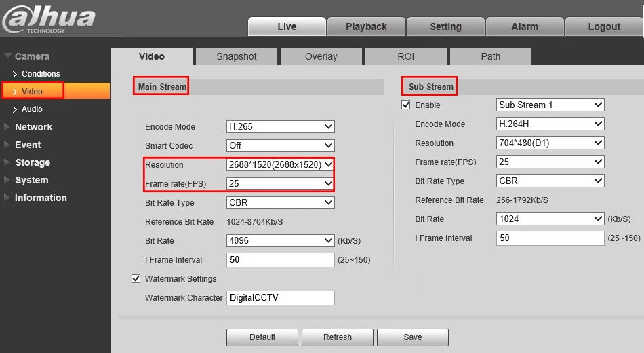The height and width of the screenshot is (353, 644).
Task: Click Main Stream reference bit rate 1024-8704Kb/S
Action: pyautogui.click(x=255, y=222)
